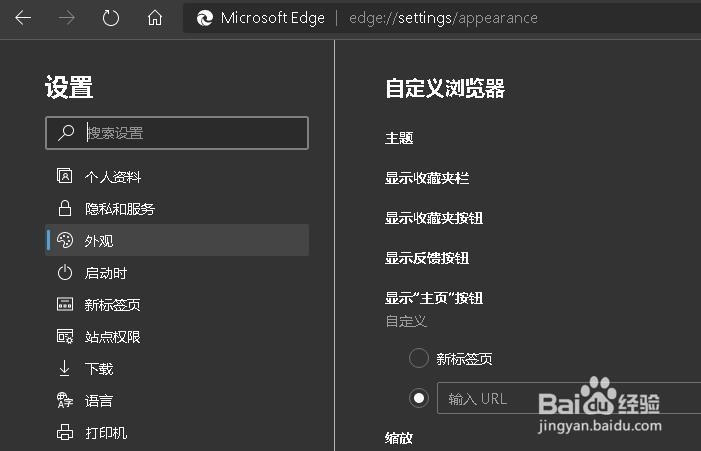701x451 pixels.
Task: Open 下载 settings section
Action: coord(177,369)
